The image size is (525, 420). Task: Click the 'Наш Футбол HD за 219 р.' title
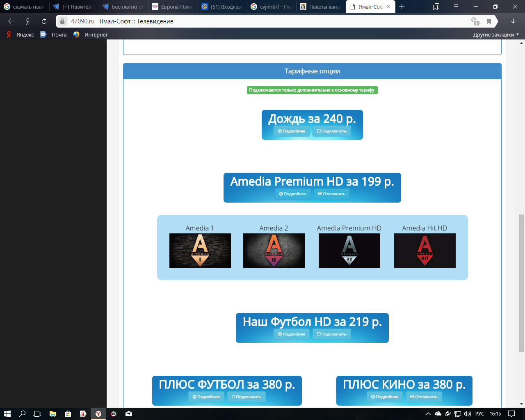[312, 322]
